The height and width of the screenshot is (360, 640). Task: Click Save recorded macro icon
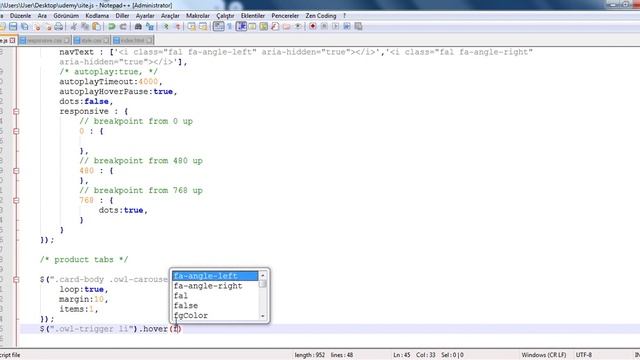(358, 27)
